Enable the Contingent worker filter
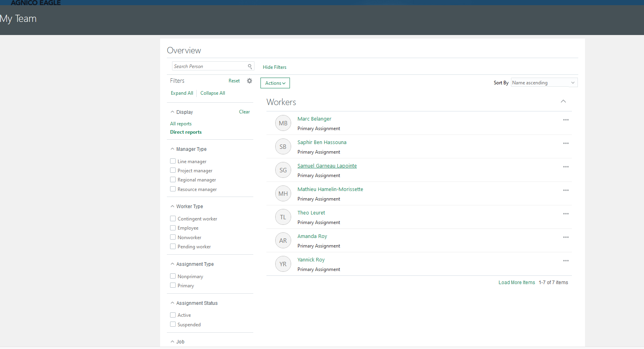644x349 pixels. coord(173,218)
